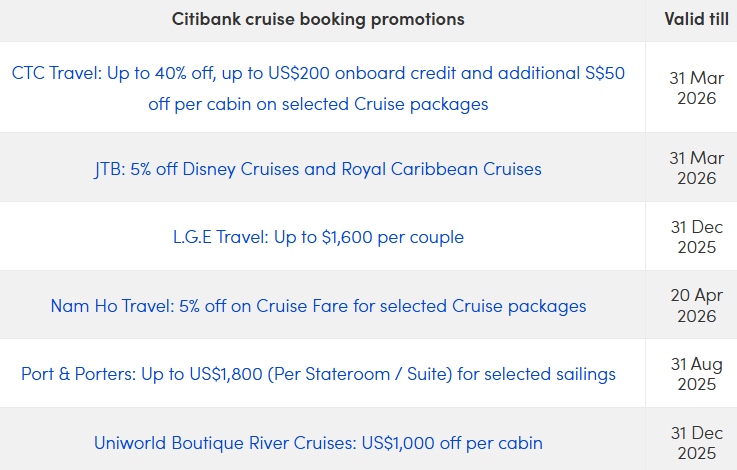Click the 'Valid till' column header

click(696, 20)
